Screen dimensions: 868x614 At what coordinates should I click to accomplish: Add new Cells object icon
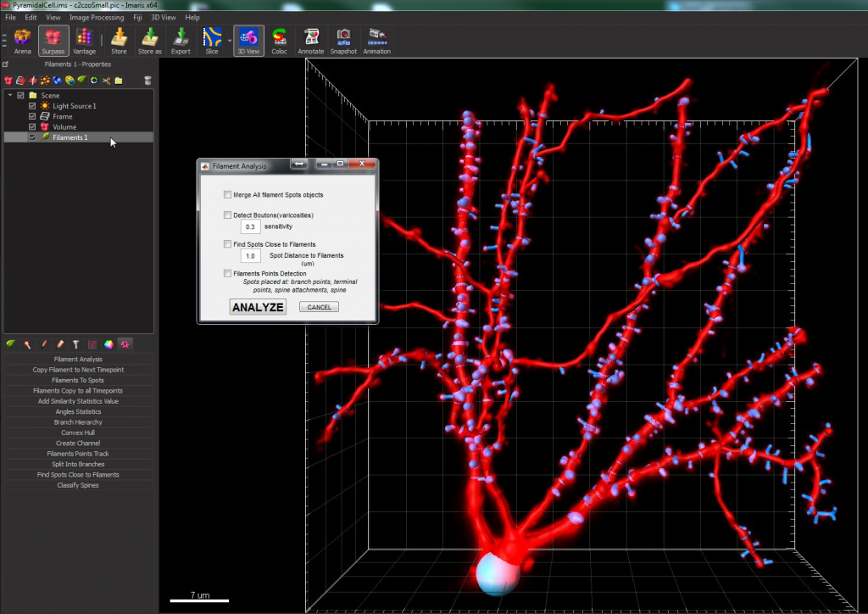70,81
